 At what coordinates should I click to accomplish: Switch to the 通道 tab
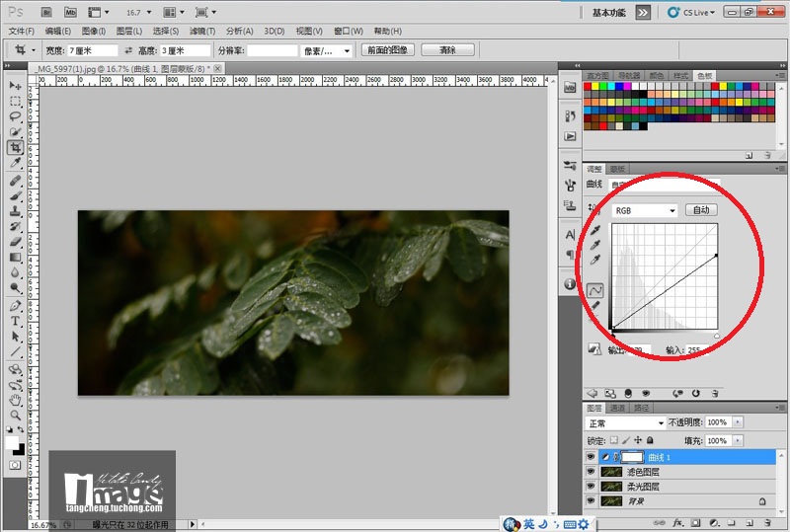point(617,407)
